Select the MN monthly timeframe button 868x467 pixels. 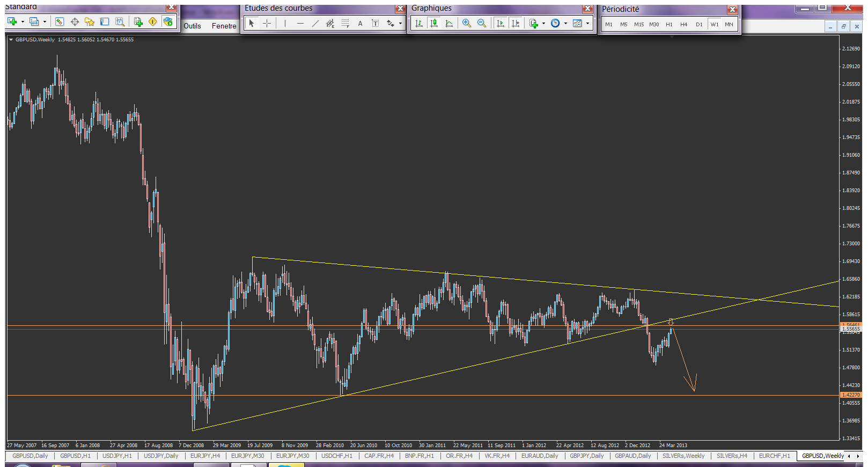tap(729, 24)
